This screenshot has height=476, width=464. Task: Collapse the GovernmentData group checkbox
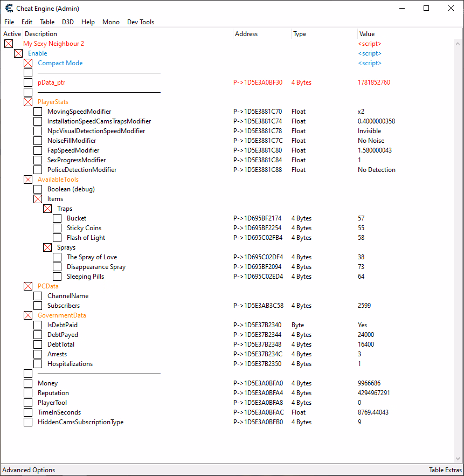coord(28,315)
